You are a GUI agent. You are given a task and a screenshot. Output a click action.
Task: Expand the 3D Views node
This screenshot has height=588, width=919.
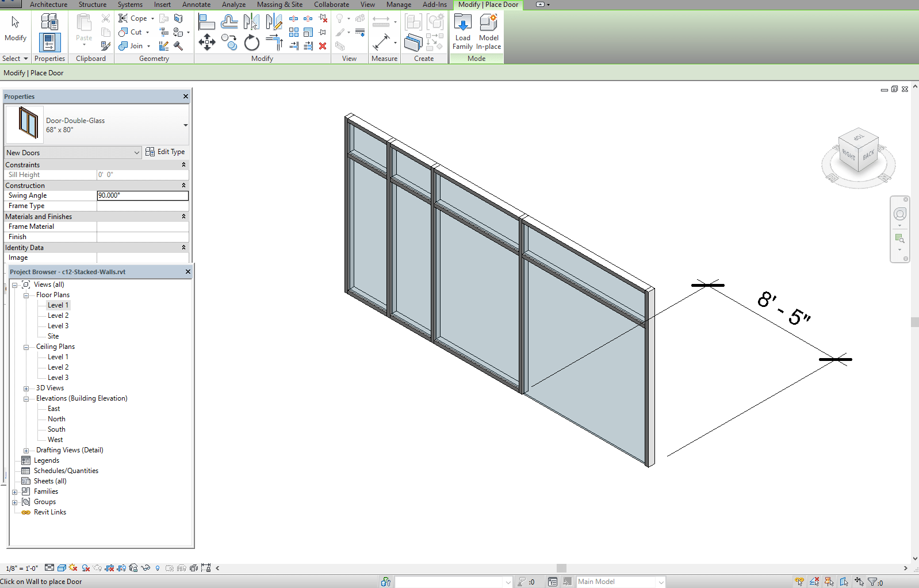26,389
